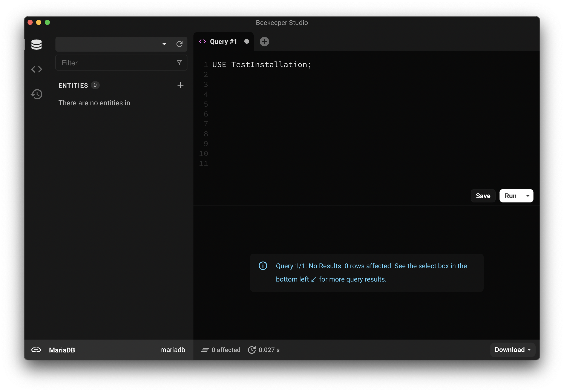Screen dimensions: 564x392
Task: Show the query history panel
Action: (36, 94)
